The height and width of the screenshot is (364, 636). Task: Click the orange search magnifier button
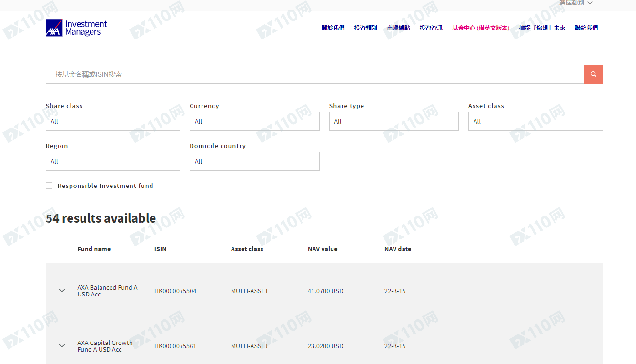pyautogui.click(x=594, y=74)
